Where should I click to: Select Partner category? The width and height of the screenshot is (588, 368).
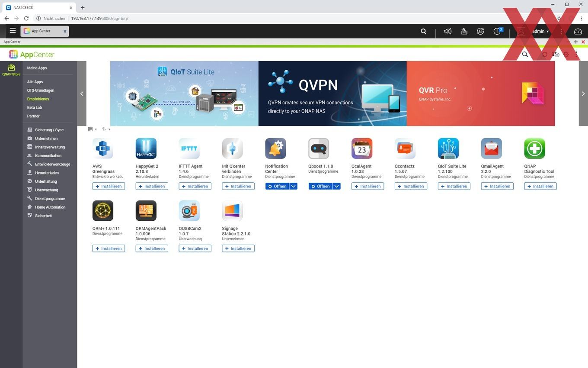click(x=33, y=116)
